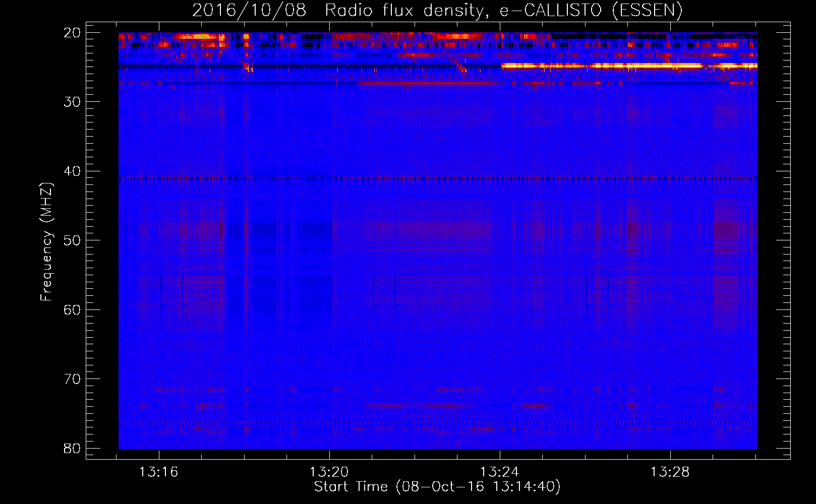Click the 13:28 time tick label
Screen dimensions: 816x504
[x=670, y=472]
